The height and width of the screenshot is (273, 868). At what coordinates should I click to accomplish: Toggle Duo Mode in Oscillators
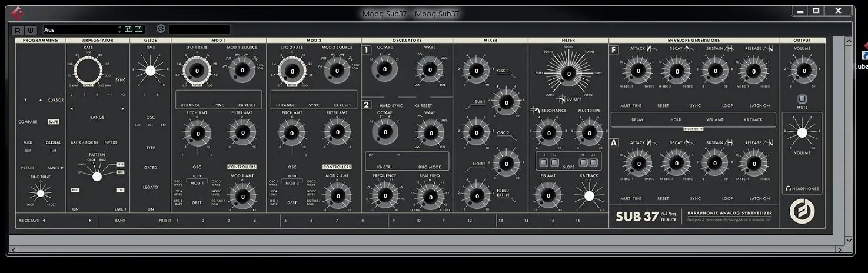point(430,167)
